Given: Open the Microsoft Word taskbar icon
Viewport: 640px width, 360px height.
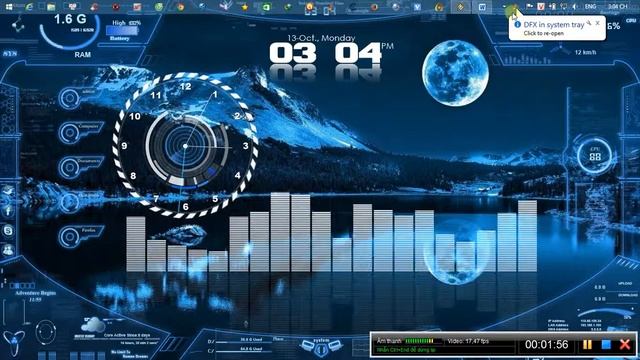Looking at the screenshot, I should click(482, 7).
